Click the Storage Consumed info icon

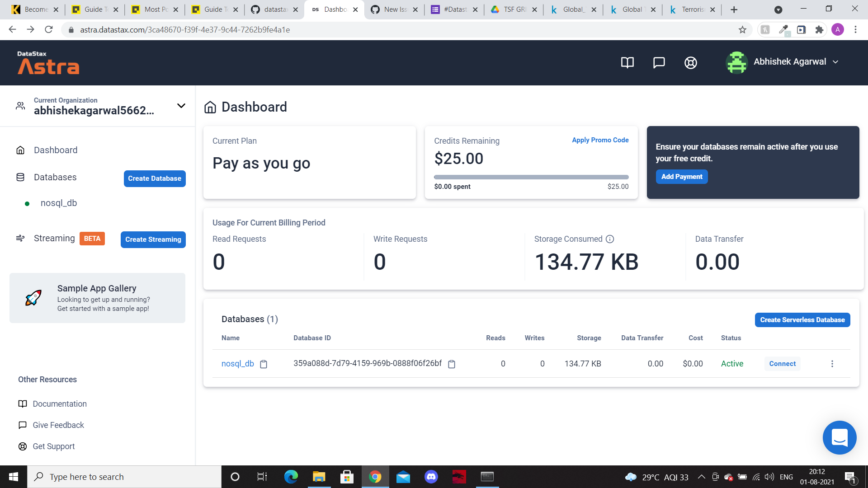[x=611, y=239]
